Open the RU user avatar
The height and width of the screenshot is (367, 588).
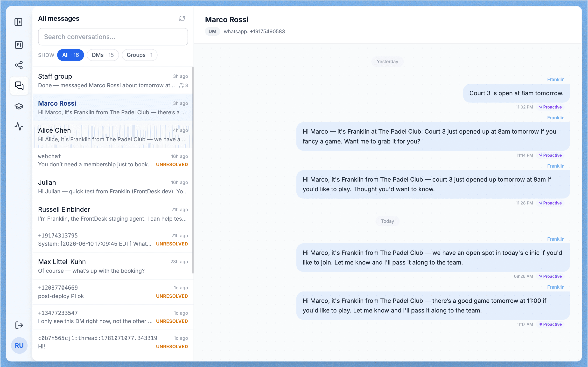[x=19, y=345]
